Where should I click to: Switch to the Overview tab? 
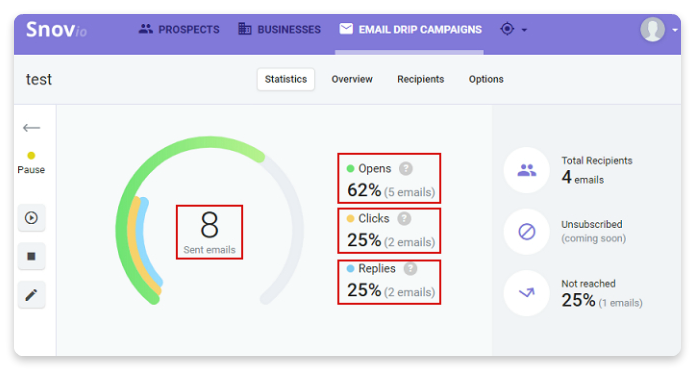(x=352, y=79)
